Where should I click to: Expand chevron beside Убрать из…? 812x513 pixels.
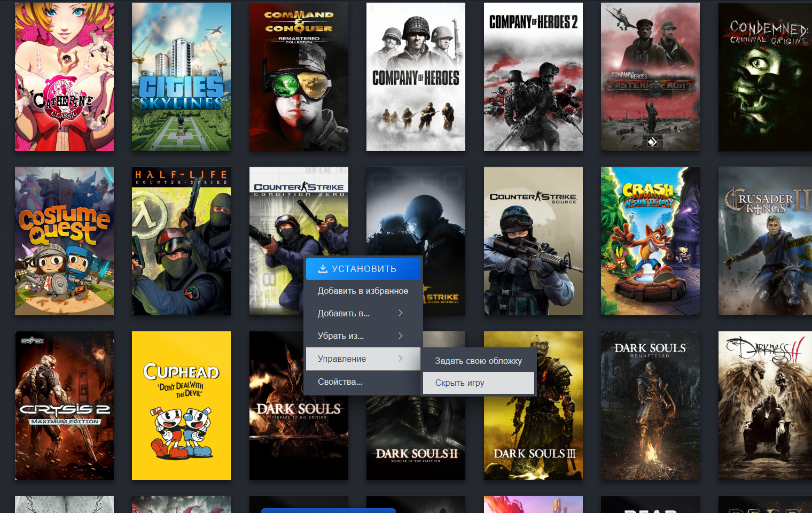pos(401,336)
